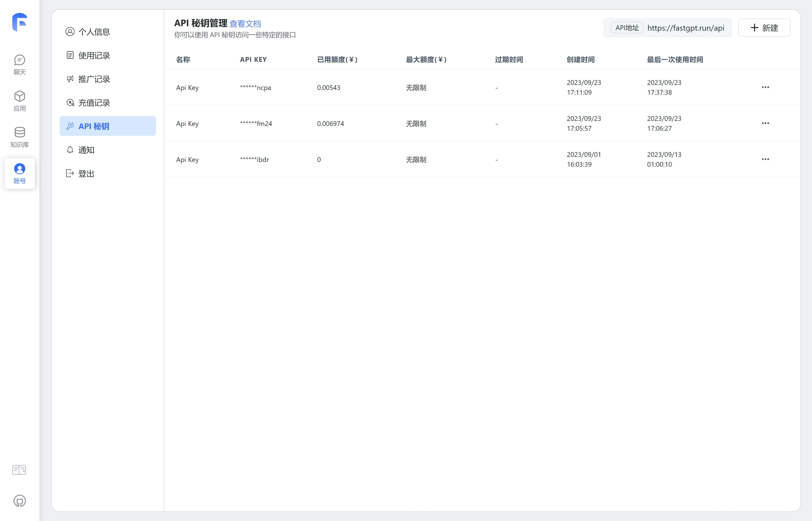Open the 聊天 chat section in the sidebar

pyautogui.click(x=20, y=64)
